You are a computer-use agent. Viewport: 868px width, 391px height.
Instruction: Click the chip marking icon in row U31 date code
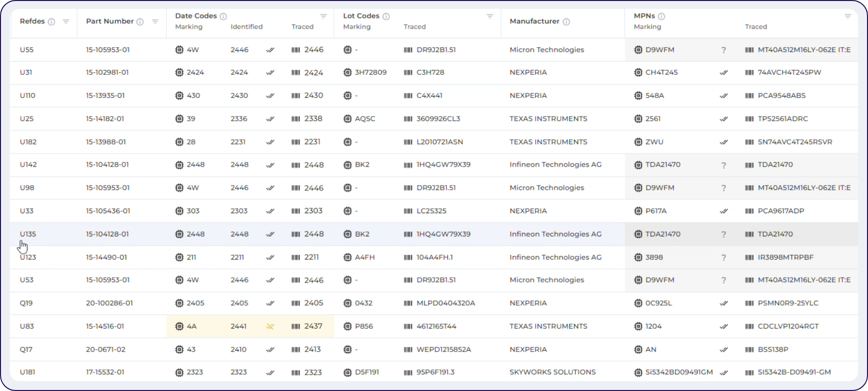(179, 73)
